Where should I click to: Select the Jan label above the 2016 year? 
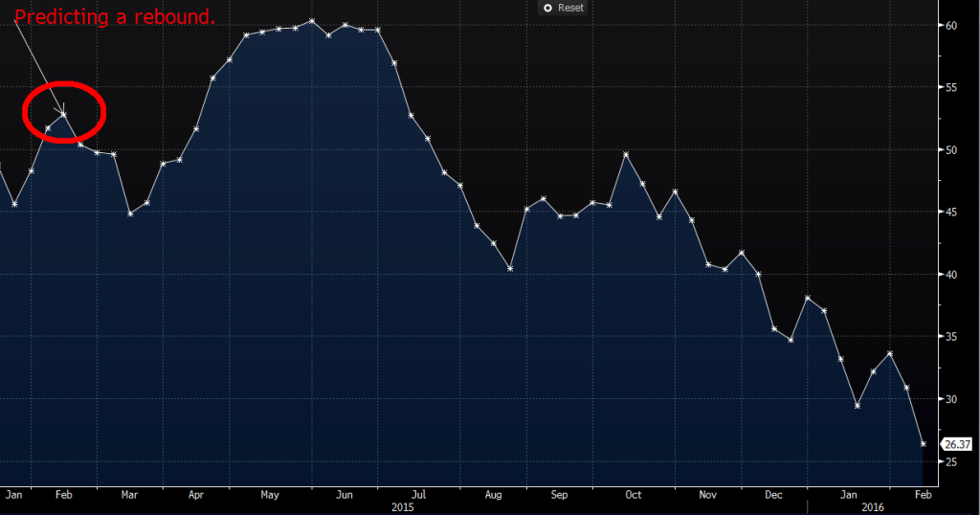click(x=849, y=494)
